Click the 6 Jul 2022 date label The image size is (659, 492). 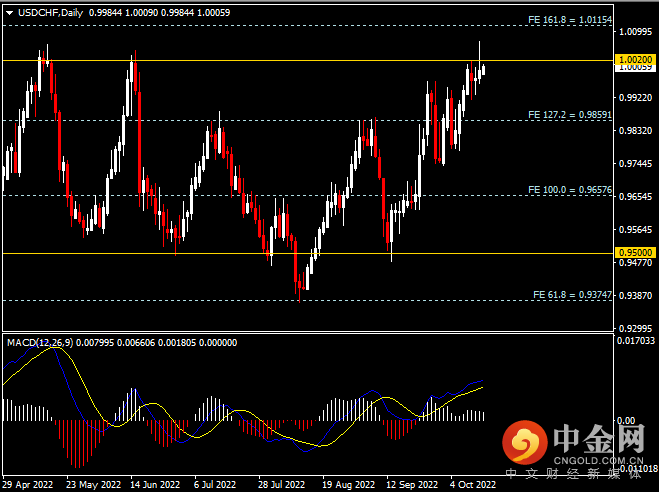(x=215, y=485)
